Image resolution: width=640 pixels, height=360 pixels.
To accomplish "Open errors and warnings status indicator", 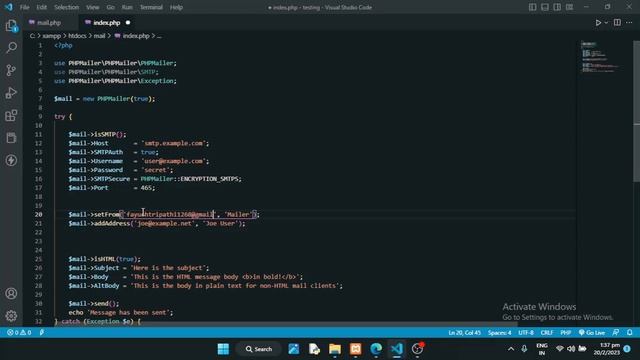I will pos(19,333).
